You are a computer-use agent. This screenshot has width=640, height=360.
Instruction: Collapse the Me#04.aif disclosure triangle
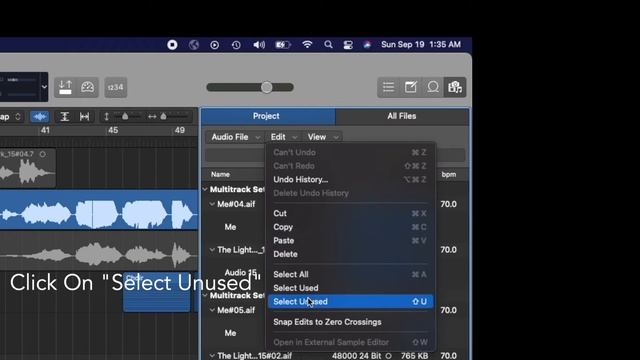[x=212, y=204]
